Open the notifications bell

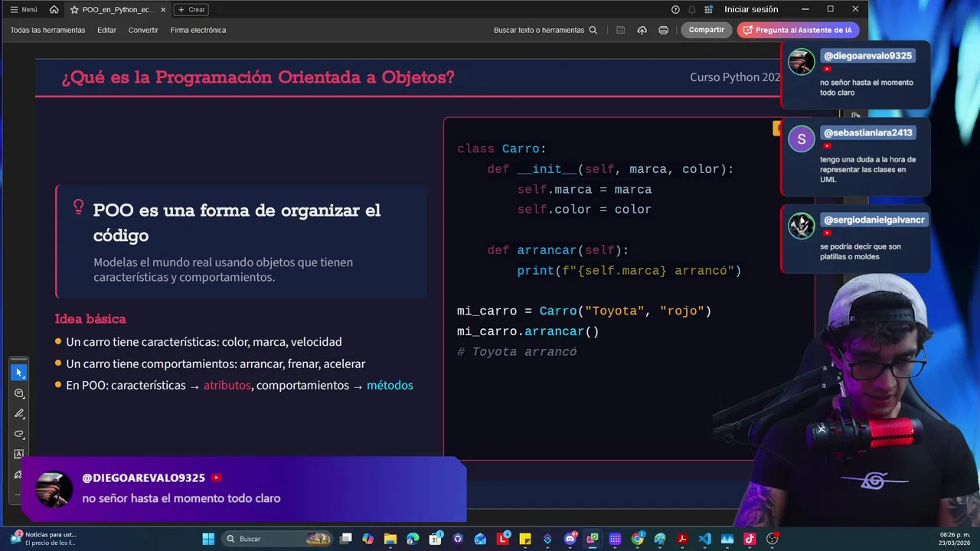pyautogui.click(x=692, y=9)
